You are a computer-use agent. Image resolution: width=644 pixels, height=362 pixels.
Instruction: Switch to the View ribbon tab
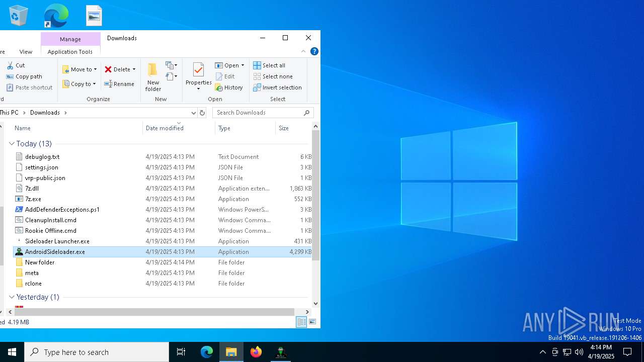click(26, 52)
